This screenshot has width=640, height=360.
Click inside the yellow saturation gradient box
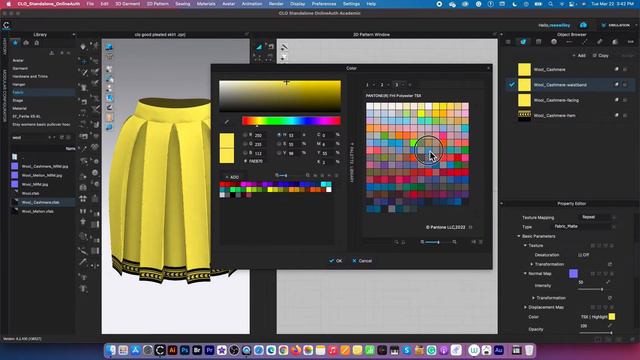click(x=280, y=96)
